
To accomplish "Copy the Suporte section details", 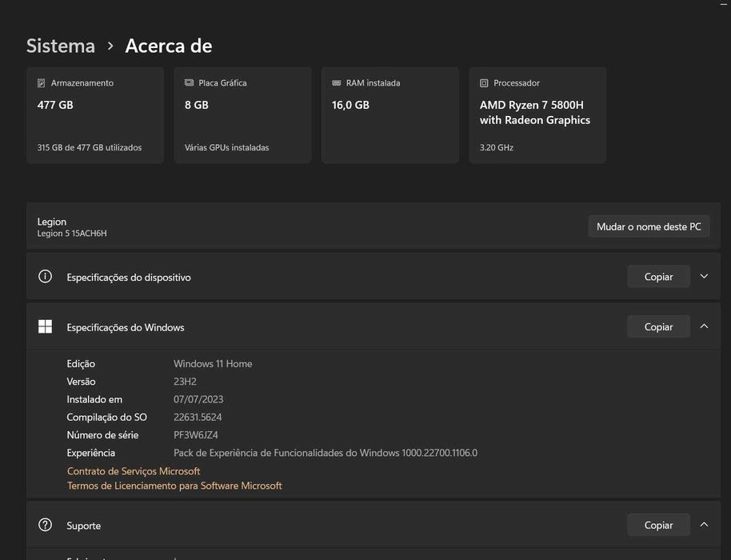I will [658, 525].
